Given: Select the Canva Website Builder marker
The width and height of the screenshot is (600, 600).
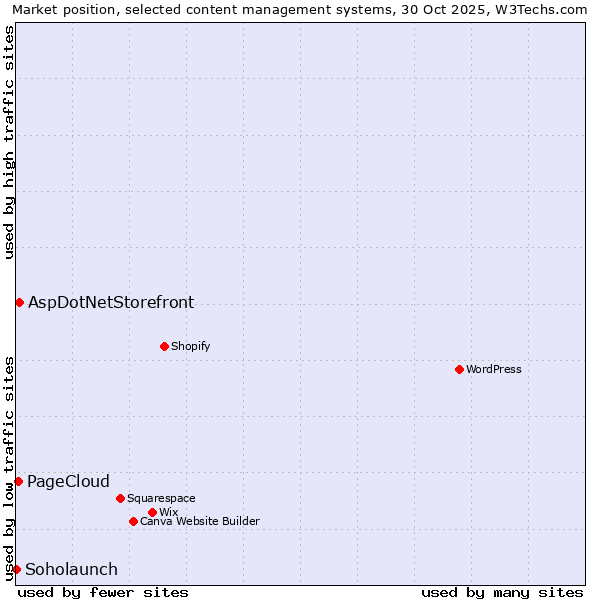Looking at the screenshot, I should tap(133, 521).
